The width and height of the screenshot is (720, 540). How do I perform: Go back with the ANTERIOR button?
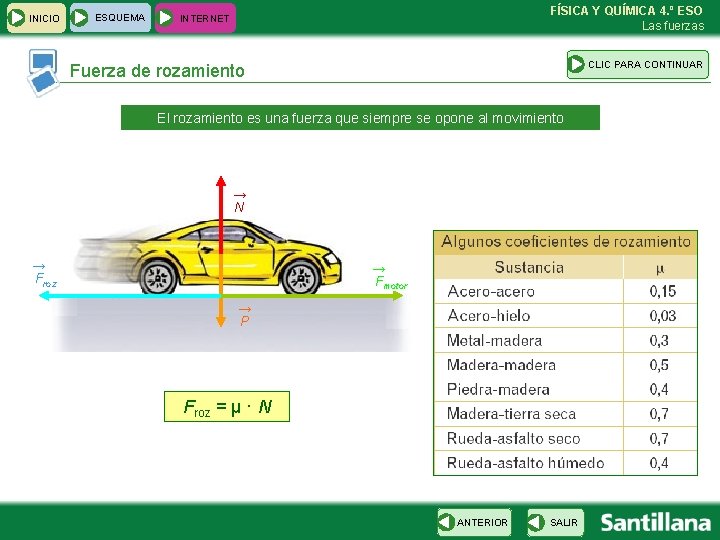(x=474, y=522)
